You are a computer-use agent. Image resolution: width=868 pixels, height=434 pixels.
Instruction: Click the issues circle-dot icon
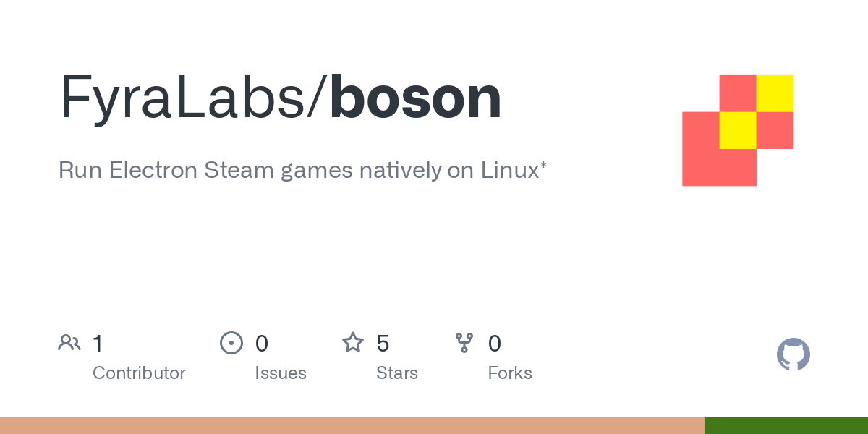[231, 343]
